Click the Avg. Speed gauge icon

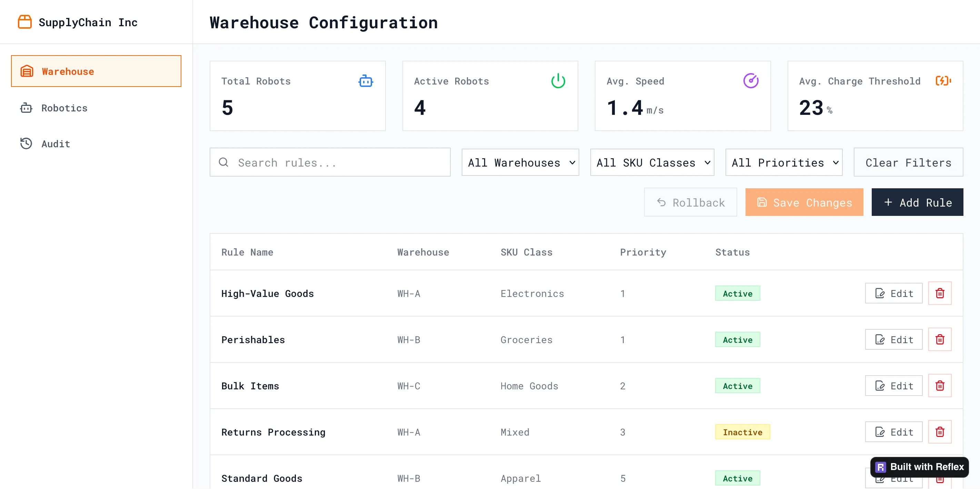click(750, 81)
